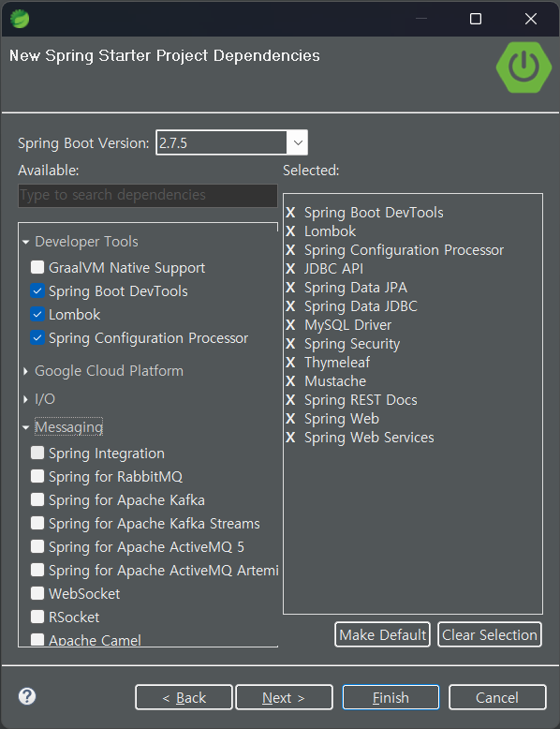Screen dimensions: 560x729
Task: Maximize the dialog window
Action: pos(476,19)
